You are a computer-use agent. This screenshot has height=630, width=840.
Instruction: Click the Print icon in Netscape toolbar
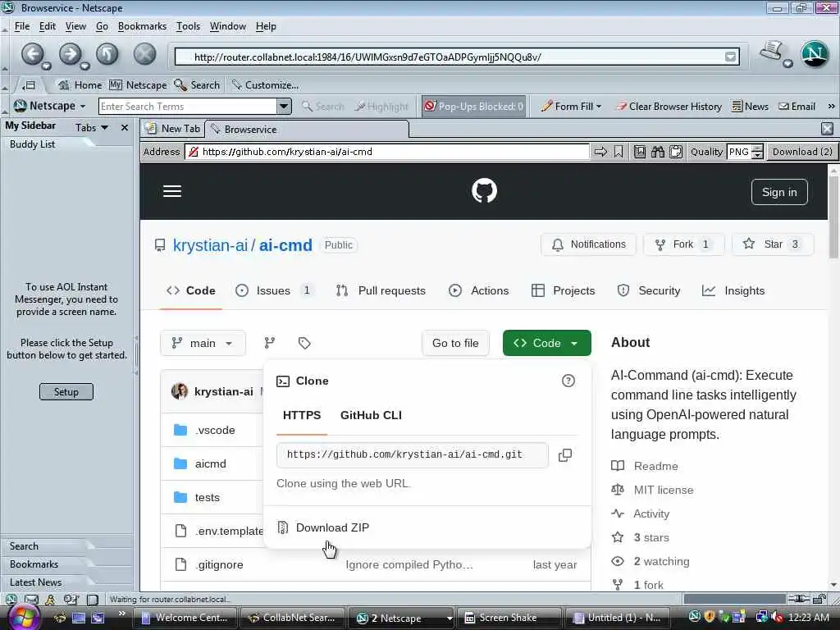pos(771,52)
